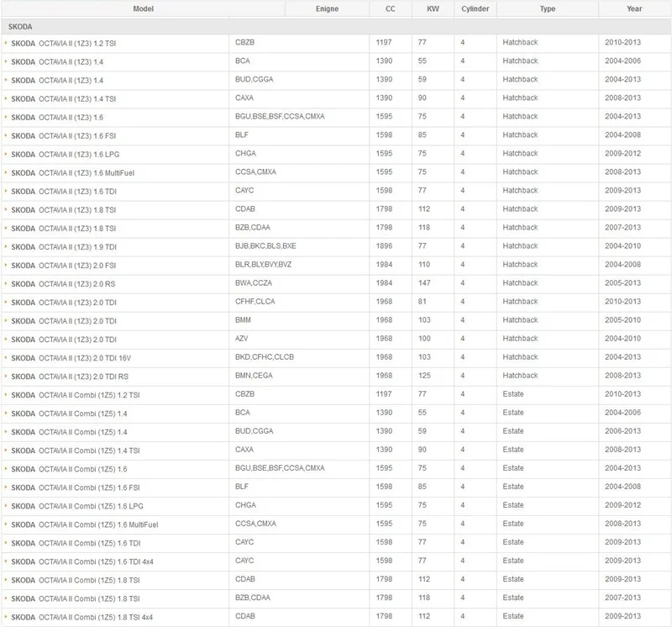672x627 pixels.
Task: Click the arrow bullet beside OCTAVIA II (1Z3) 2.0 TDI RS
Action: click(x=6, y=376)
